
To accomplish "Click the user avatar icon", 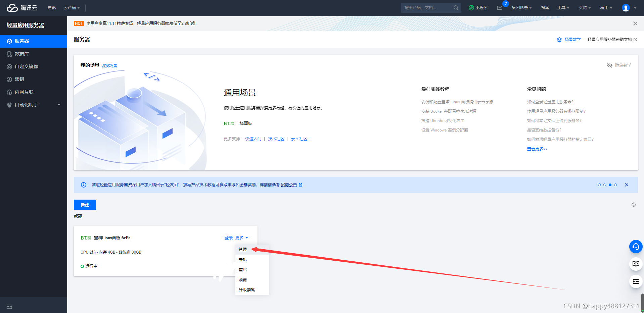I will (x=626, y=8).
